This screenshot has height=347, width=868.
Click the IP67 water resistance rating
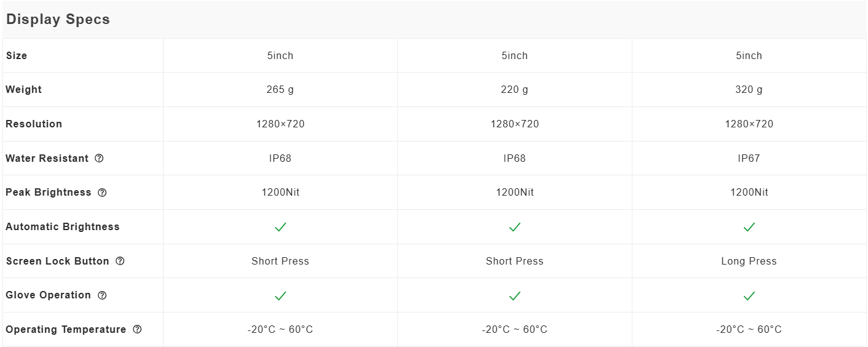pyautogui.click(x=749, y=158)
